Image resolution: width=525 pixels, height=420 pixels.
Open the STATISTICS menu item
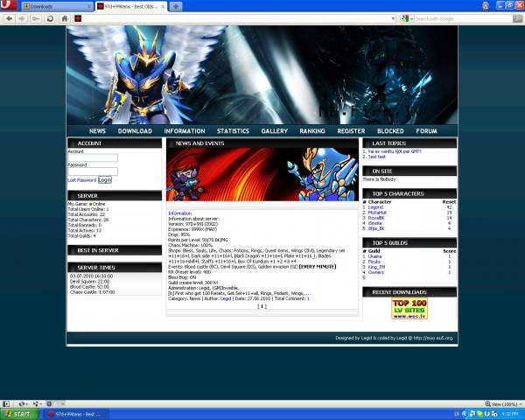(x=233, y=131)
